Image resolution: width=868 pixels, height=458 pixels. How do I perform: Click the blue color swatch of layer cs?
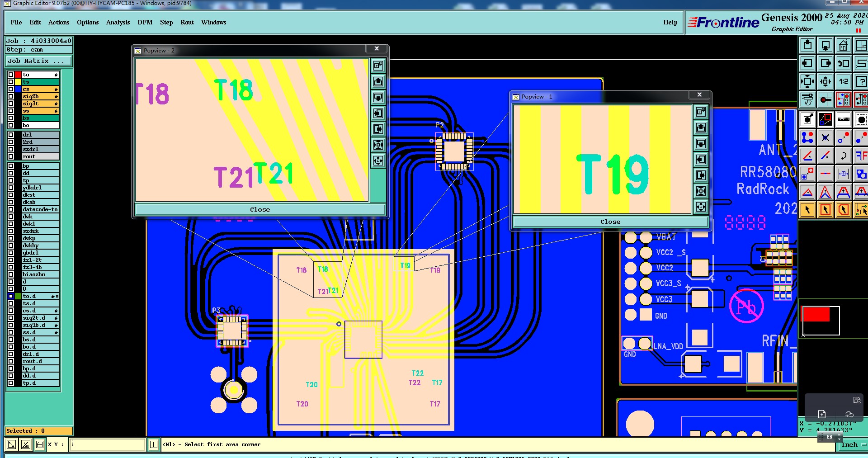[18, 89]
